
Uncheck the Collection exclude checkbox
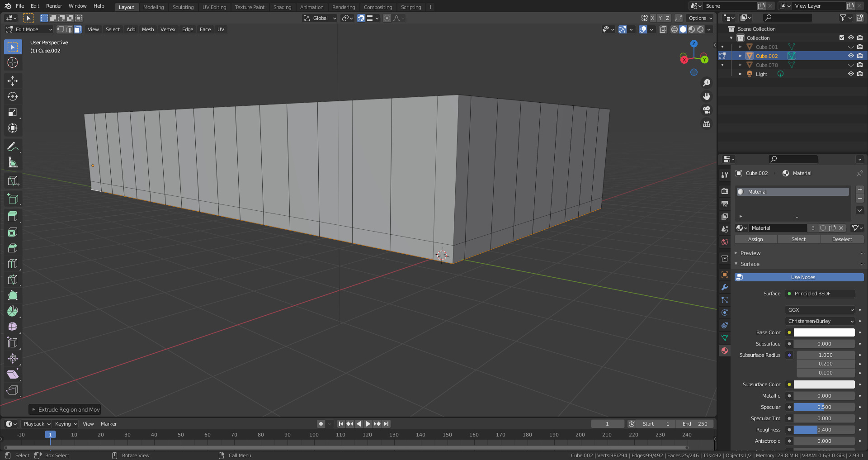tap(841, 38)
